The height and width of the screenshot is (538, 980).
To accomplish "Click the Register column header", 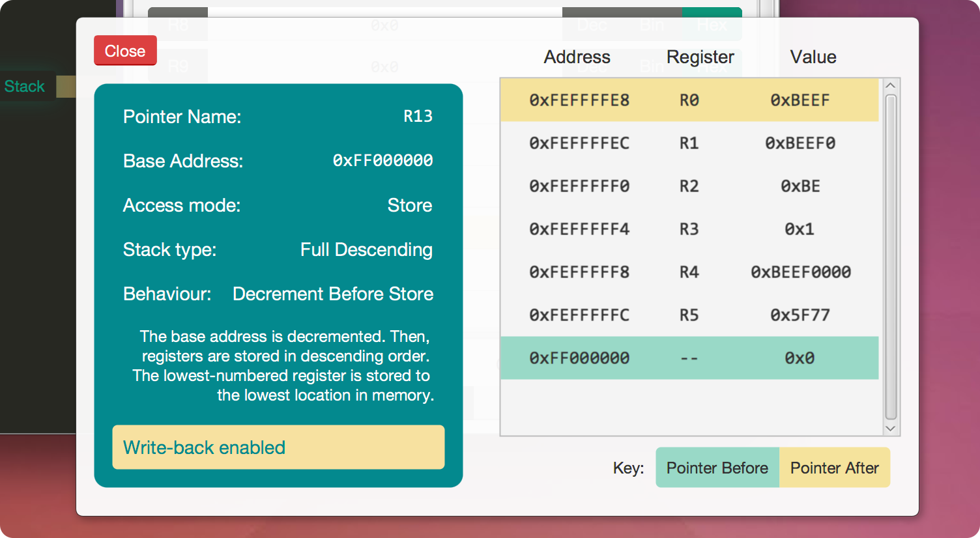I will point(700,57).
